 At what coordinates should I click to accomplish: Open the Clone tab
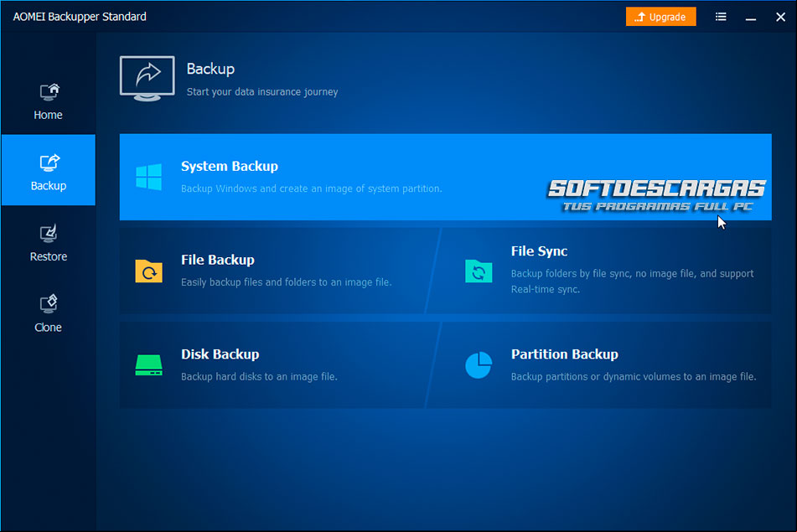(49, 313)
